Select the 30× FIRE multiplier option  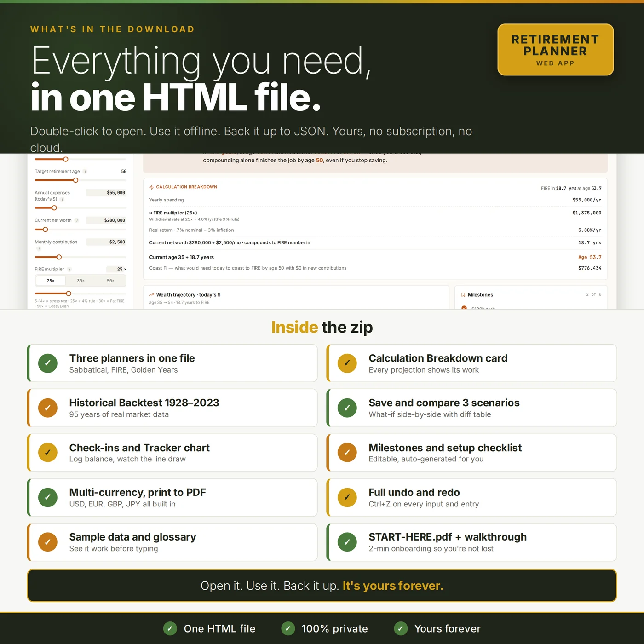[x=80, y=281]
